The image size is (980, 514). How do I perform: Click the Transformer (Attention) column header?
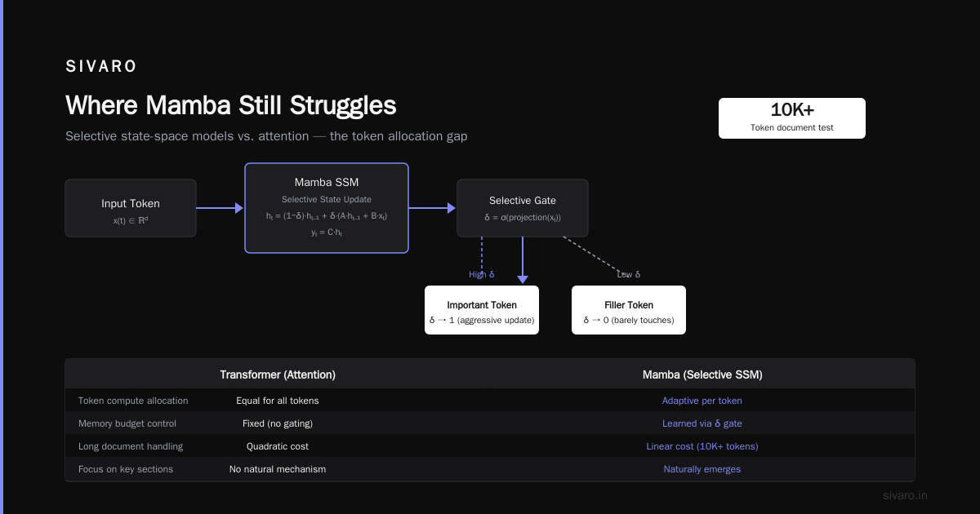[278, 374]
